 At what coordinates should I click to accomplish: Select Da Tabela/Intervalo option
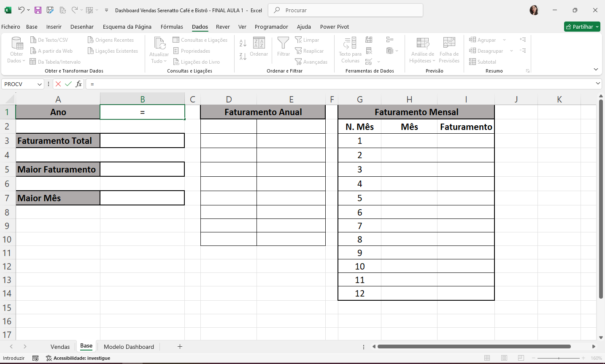tap(55, 62)
